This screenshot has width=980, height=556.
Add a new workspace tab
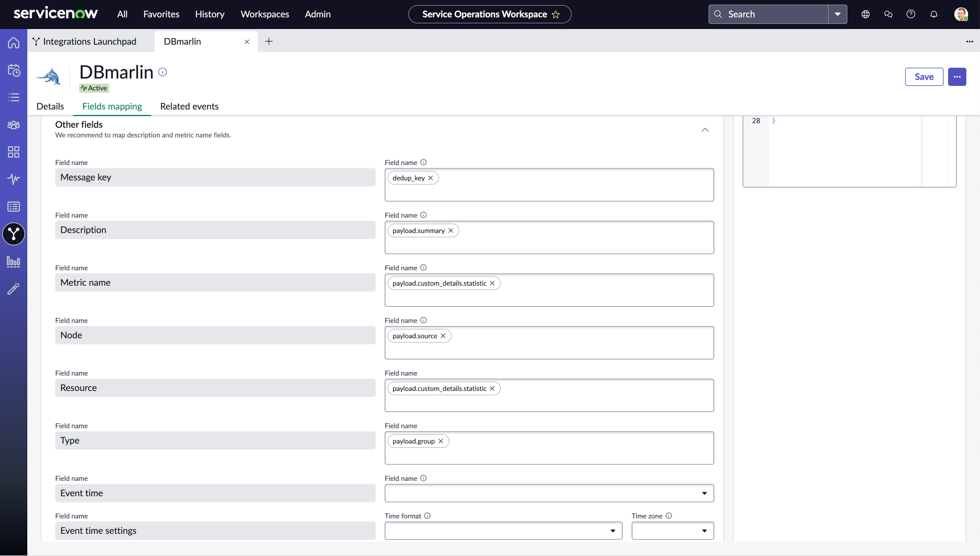point(269,42)
